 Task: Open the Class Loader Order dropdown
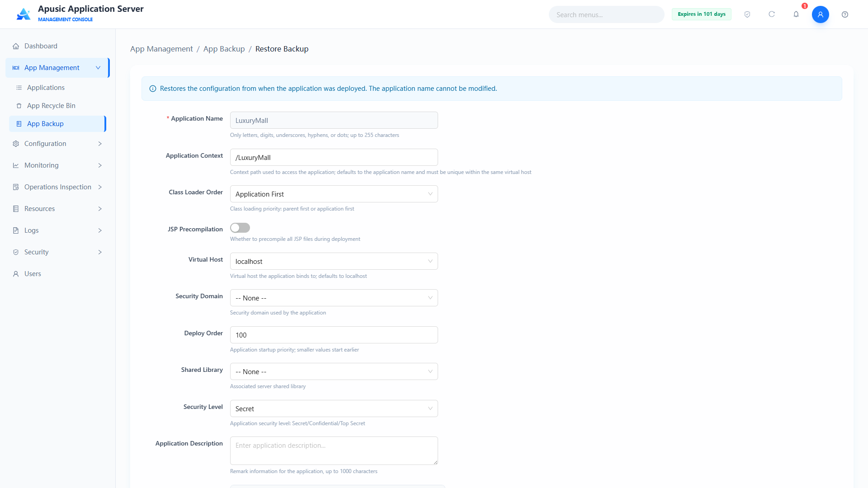click(334, 194)
